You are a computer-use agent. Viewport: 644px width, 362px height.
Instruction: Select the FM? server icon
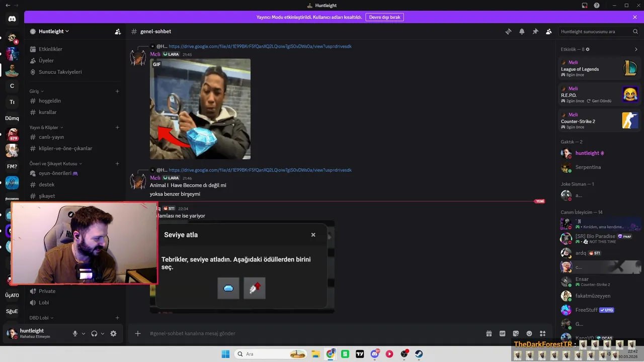[12, 166]
